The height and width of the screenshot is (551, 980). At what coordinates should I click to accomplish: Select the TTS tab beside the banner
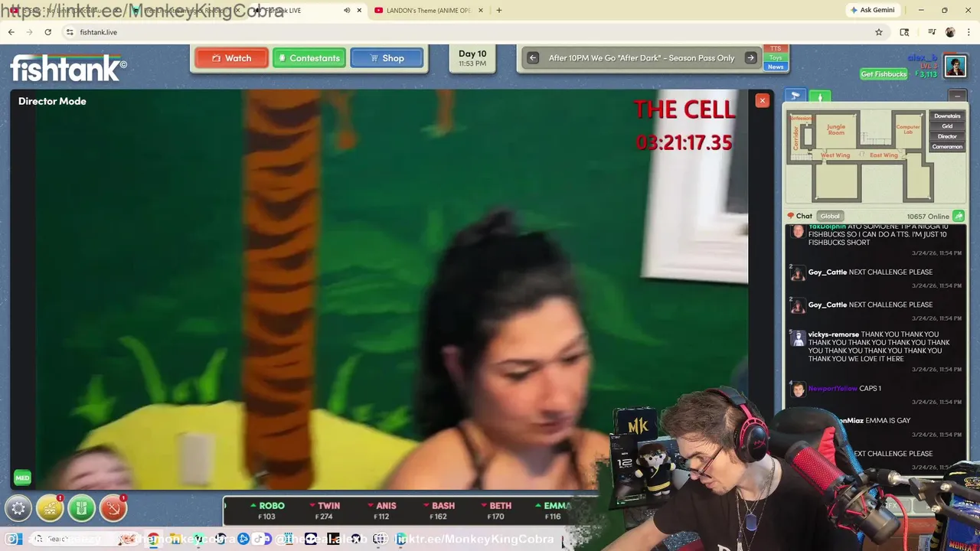tap(776, 49)
